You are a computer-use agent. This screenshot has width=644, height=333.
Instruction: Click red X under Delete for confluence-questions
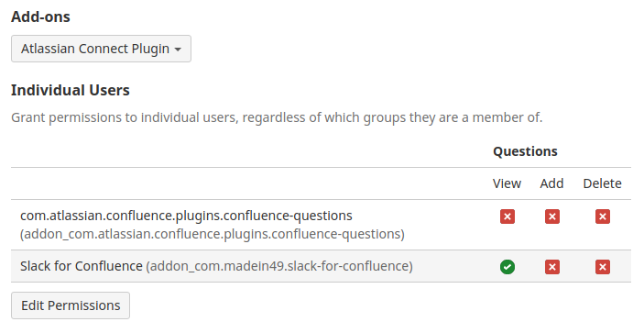point(603,216)
